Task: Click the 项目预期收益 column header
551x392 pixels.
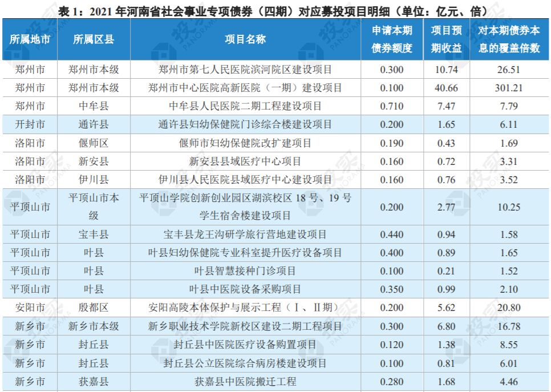Action: tap(446, 39)
